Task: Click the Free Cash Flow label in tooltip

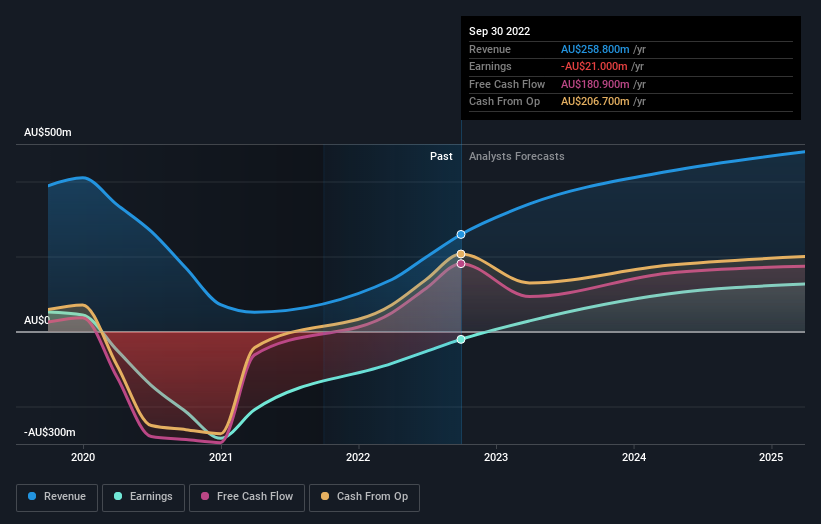Action: (507, 84)
